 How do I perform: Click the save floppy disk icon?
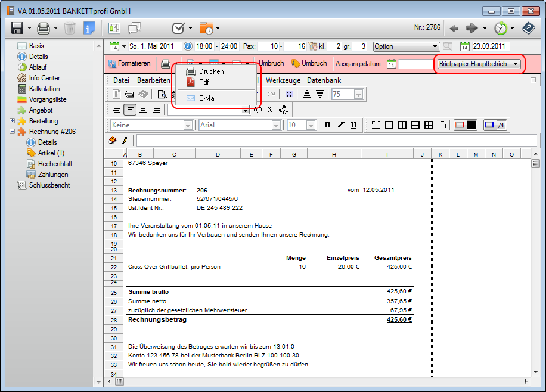point(17,28)
